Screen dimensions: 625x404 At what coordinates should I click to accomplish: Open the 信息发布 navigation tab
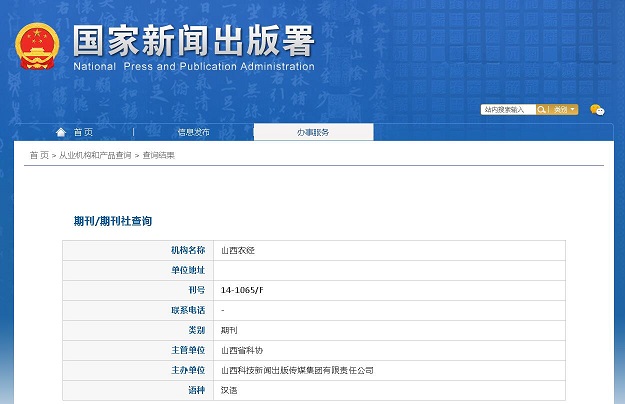[x=194, y=132]
